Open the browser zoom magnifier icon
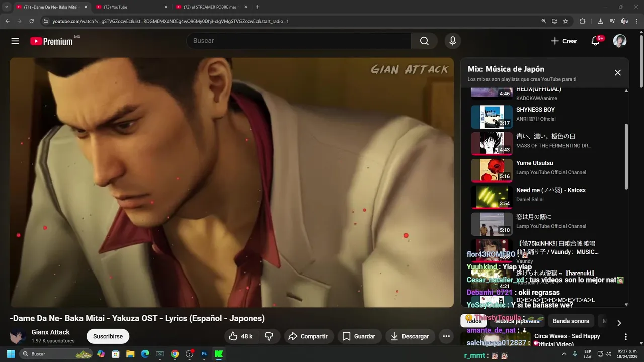The width and height of the screenshot is (644, 362). (544, 21)
